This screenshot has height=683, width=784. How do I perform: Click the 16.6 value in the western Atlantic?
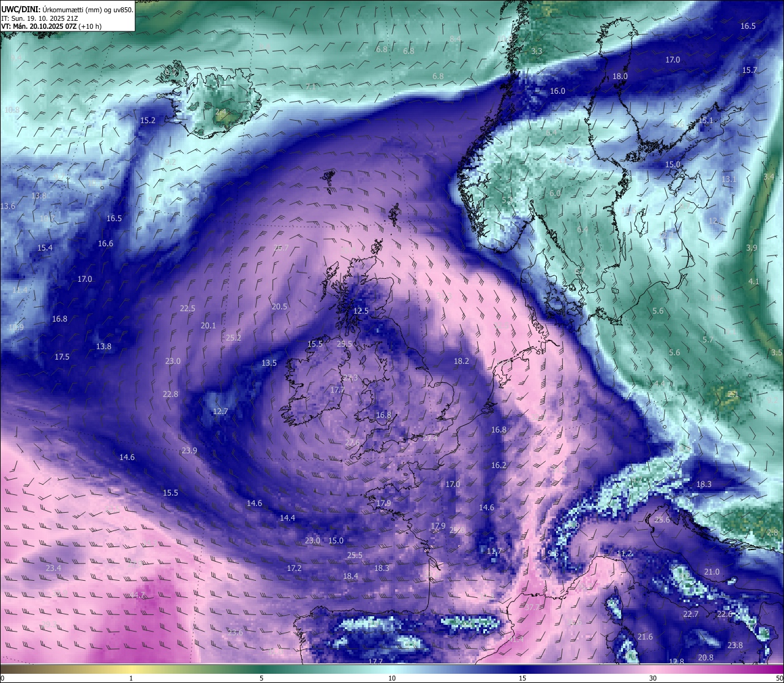pyautogui.click(x=105, y=244)
